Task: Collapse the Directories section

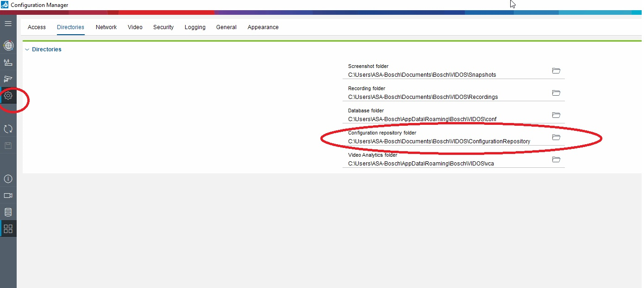Action: coord(27,49)
